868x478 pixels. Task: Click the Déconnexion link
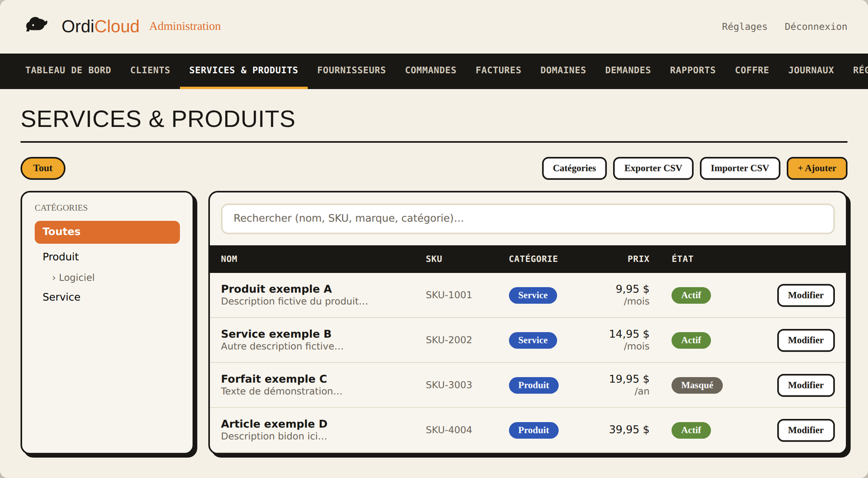click(x=815, y=27)
